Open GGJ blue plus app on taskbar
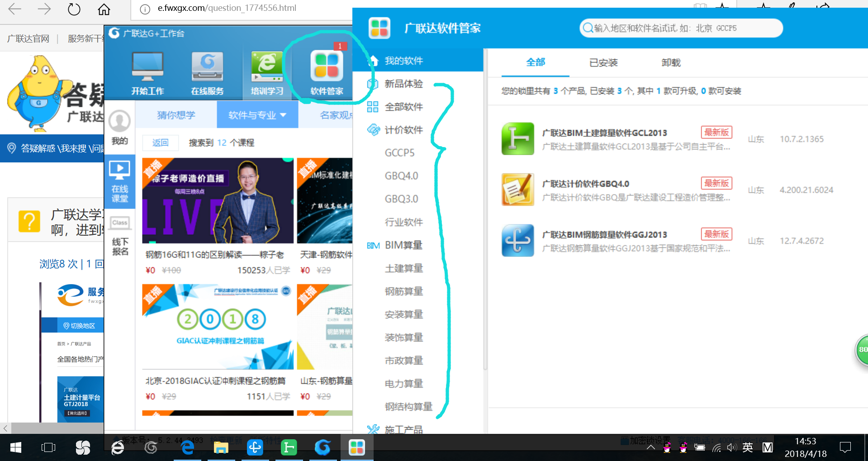 click(255, 447)
